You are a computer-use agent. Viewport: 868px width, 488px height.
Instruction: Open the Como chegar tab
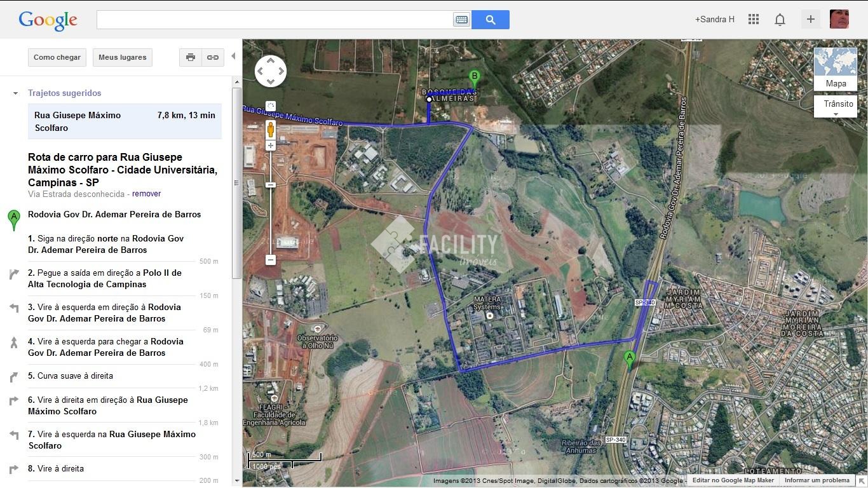(x=57, y=57)
